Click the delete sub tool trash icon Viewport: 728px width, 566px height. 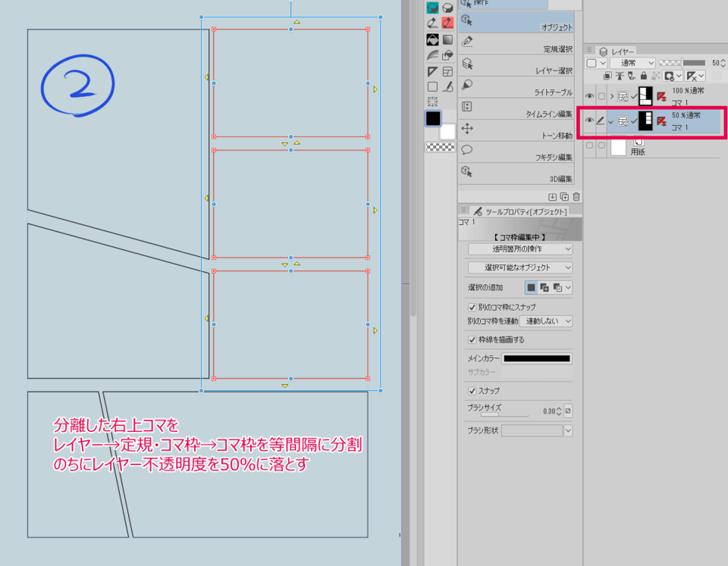tap(576, 197)
